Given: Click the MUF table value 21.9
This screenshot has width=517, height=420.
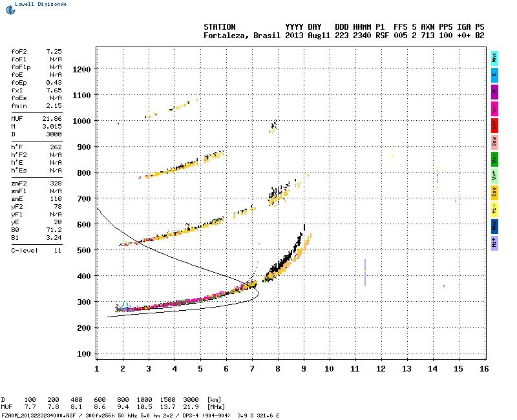Looking at the screenshot, I should (191, 407).
